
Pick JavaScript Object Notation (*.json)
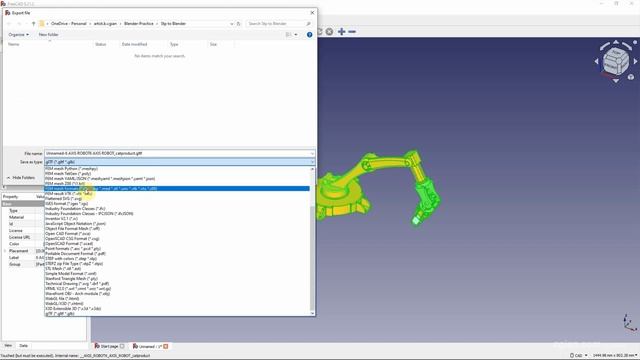(x=76, y=224)
